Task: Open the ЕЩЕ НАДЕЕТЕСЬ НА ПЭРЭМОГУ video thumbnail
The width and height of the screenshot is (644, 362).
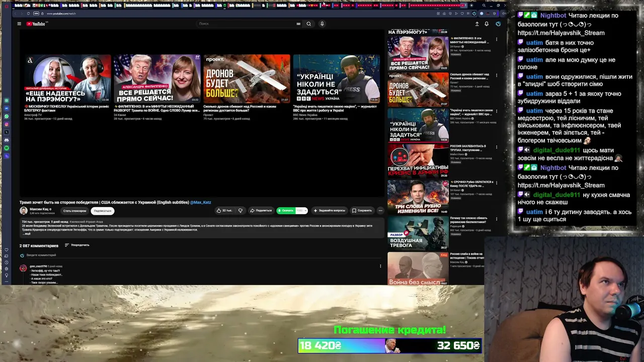Action: tap(67, 78)
